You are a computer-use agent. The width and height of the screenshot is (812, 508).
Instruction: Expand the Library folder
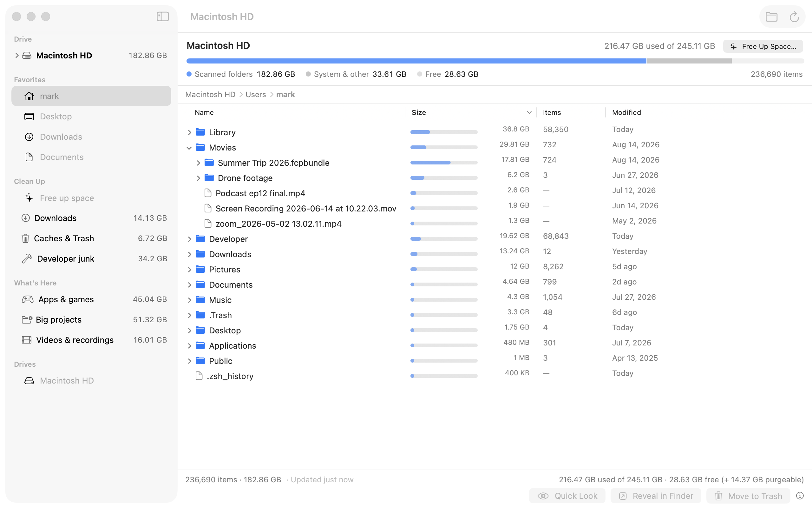(x=189, y=132)
